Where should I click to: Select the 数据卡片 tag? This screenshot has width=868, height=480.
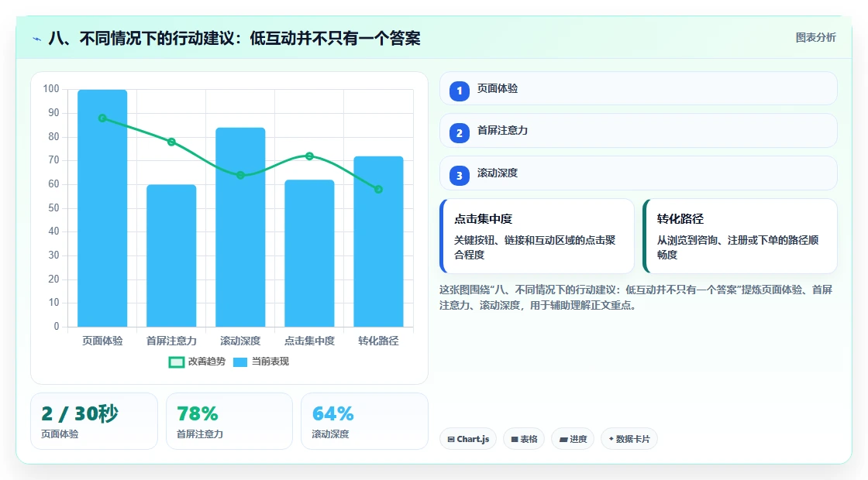pyautogui.click(x=629, y=439)
